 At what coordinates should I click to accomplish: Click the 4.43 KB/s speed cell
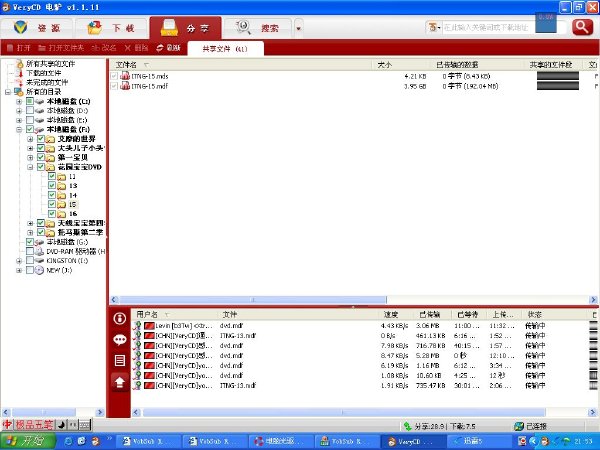pyautogui.click(x=395, y=326)
